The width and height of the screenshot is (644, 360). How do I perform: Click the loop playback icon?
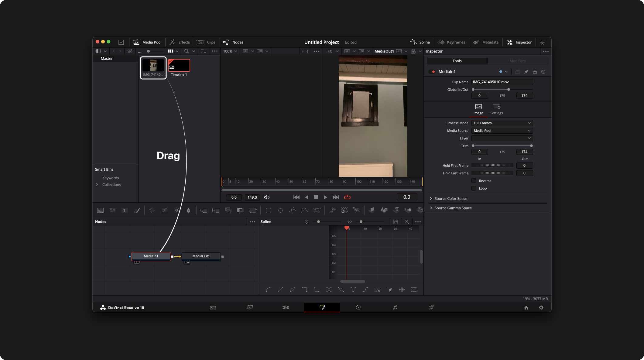point(347,197)
